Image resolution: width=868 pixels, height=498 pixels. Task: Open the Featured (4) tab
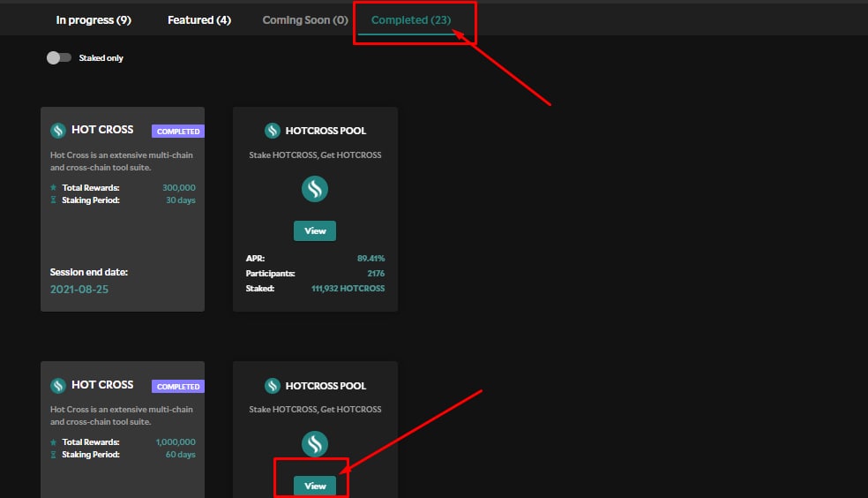click(x=199, y=20)
